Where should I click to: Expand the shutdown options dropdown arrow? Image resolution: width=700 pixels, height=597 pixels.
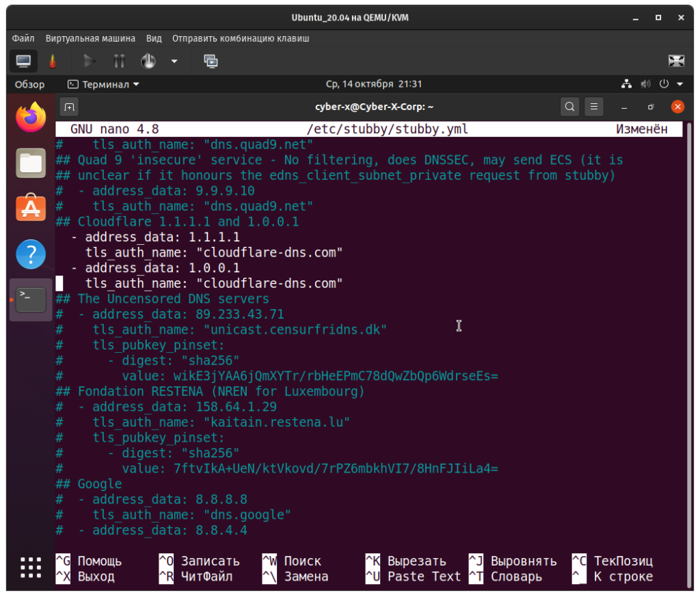(174, 61)
